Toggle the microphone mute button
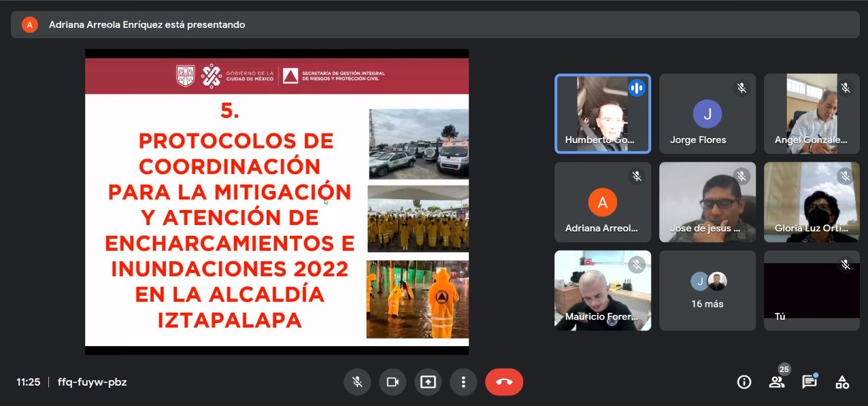Image resolution: width=868 pixels, height=406 pixels. (357, 382)
